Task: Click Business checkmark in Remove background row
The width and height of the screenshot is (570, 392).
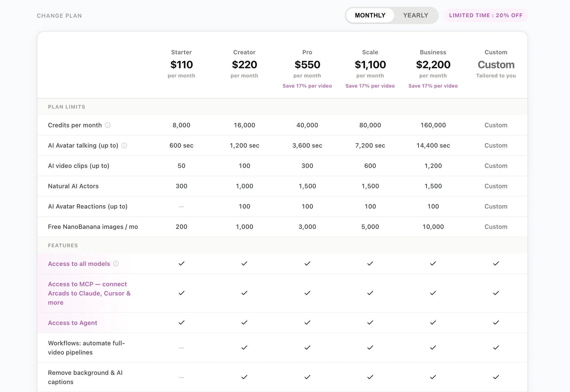Action: (433, 377)
